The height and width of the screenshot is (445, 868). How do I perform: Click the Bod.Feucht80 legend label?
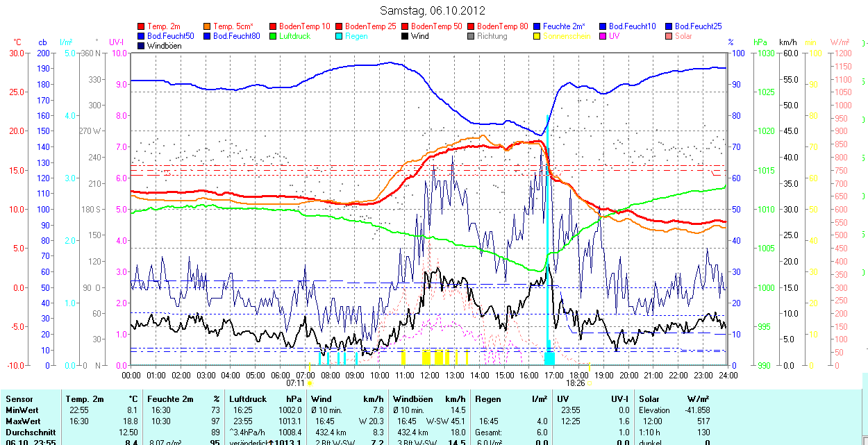236,36
